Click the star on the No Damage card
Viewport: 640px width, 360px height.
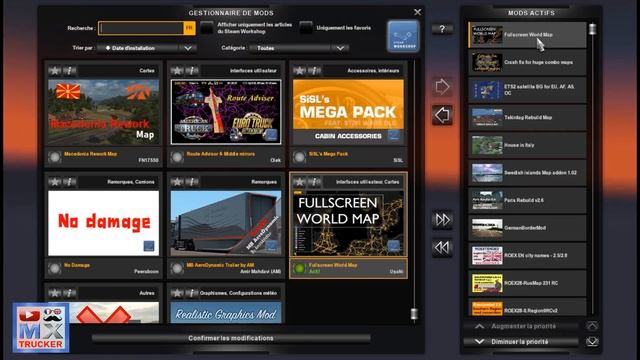click(55, 182)
